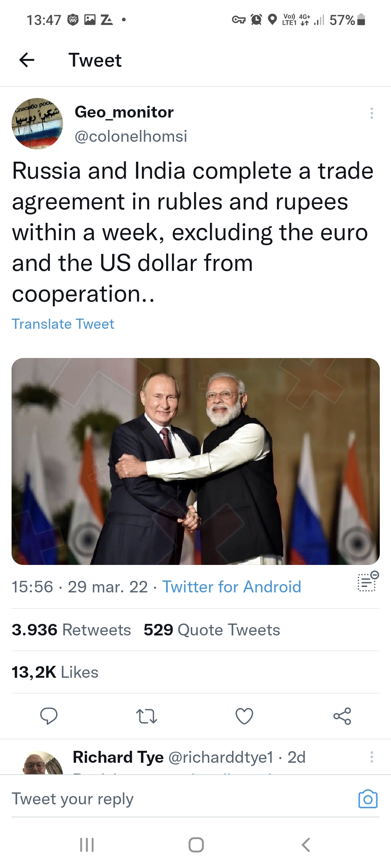Tap the reply speech bubble icon
This screenshot has width=391, height=868.
point(49,716)
